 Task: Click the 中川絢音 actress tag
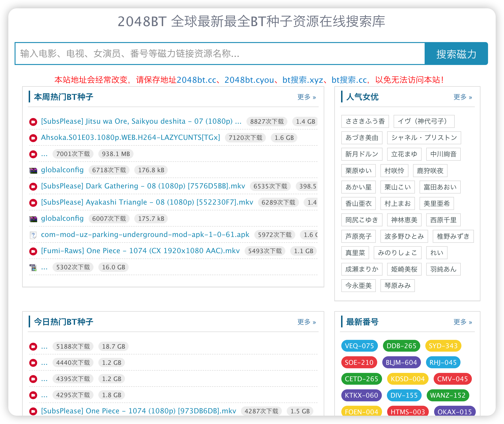pos(443,154)
